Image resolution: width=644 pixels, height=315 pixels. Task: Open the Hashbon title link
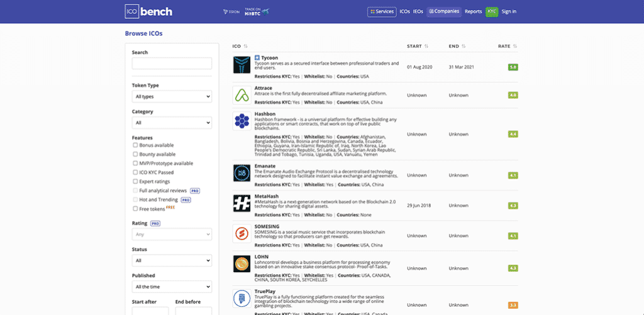[265, 114]
